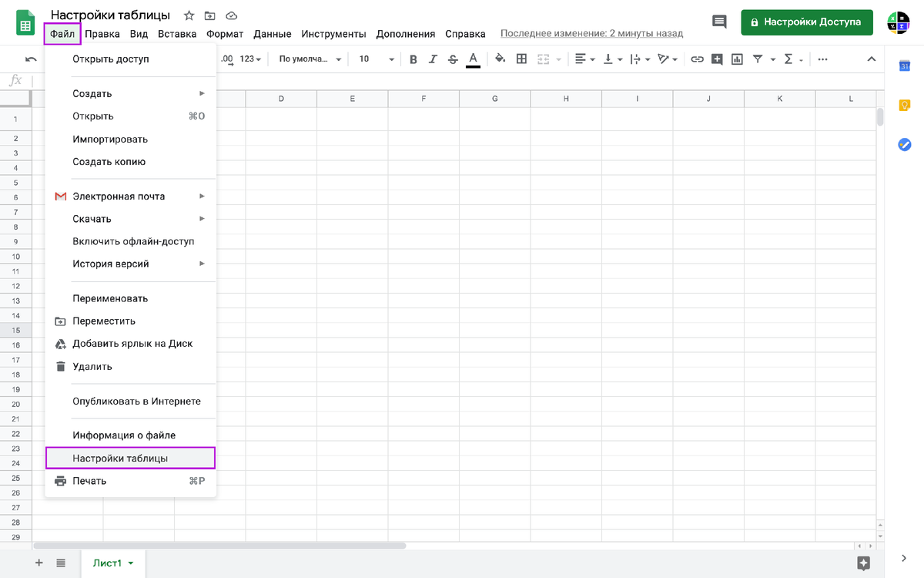Open the filter views dropdown arrow
The width and height of the screenshot is (924, 578).
coord(772,59)
